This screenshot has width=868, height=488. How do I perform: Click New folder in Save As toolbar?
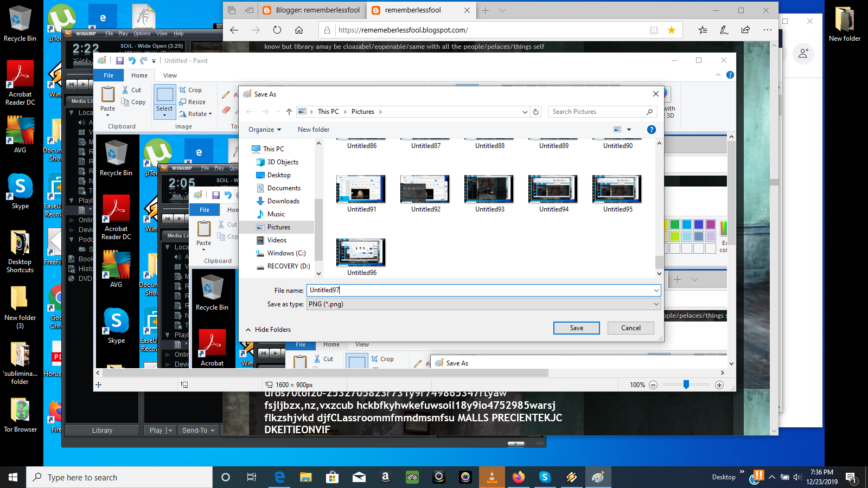314,130
